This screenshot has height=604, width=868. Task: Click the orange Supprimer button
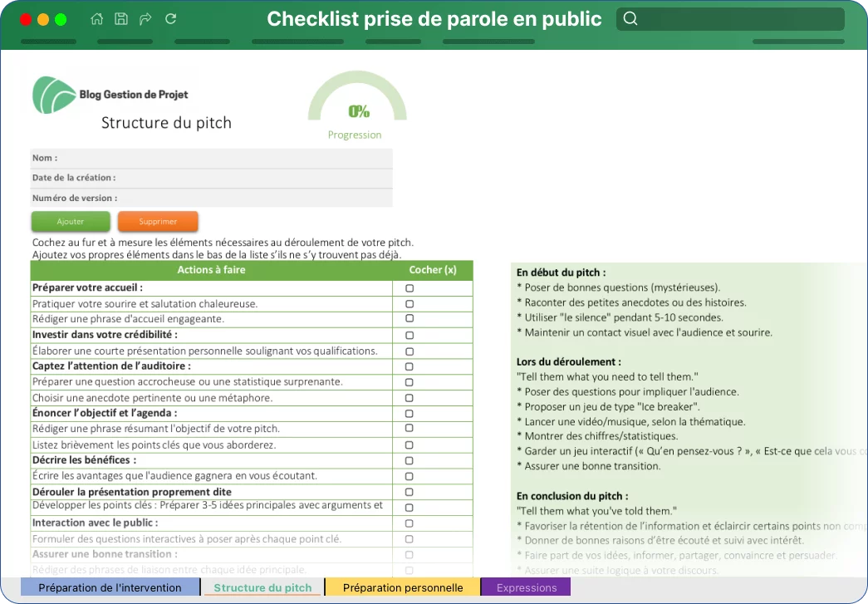[x=158, y=222]
